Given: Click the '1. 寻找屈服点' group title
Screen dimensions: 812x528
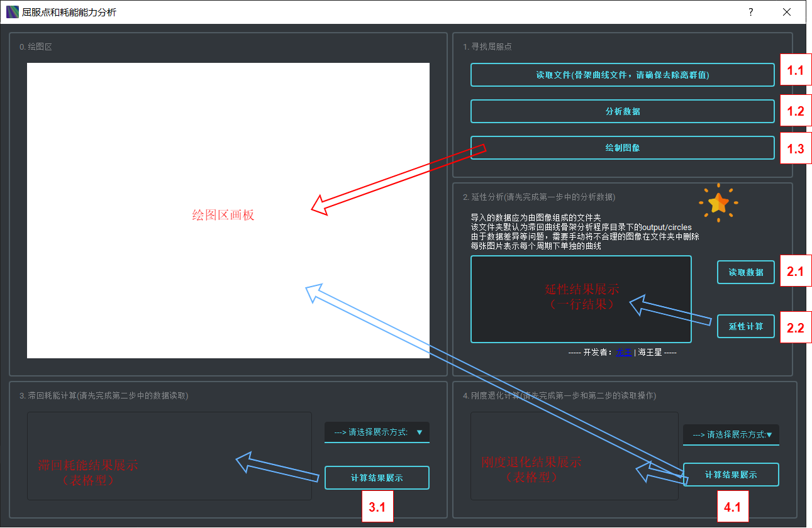Looking at the screenshot, I should point(487,47).
